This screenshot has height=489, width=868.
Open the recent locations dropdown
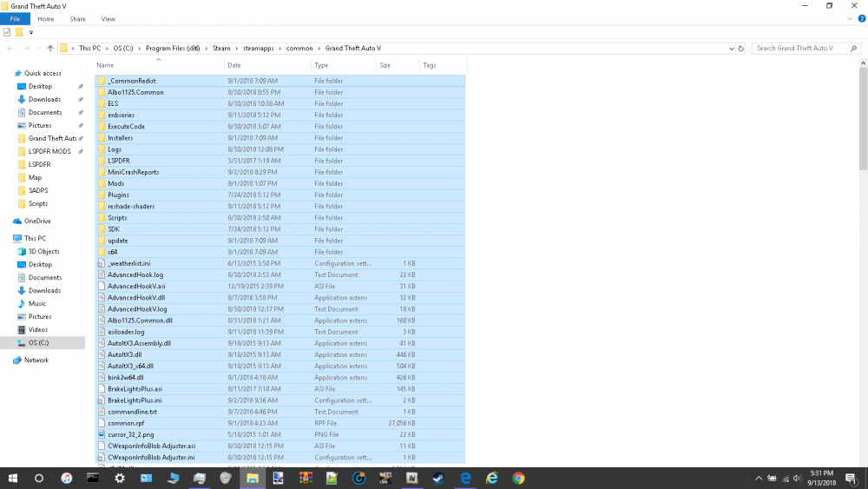point(39,48)
